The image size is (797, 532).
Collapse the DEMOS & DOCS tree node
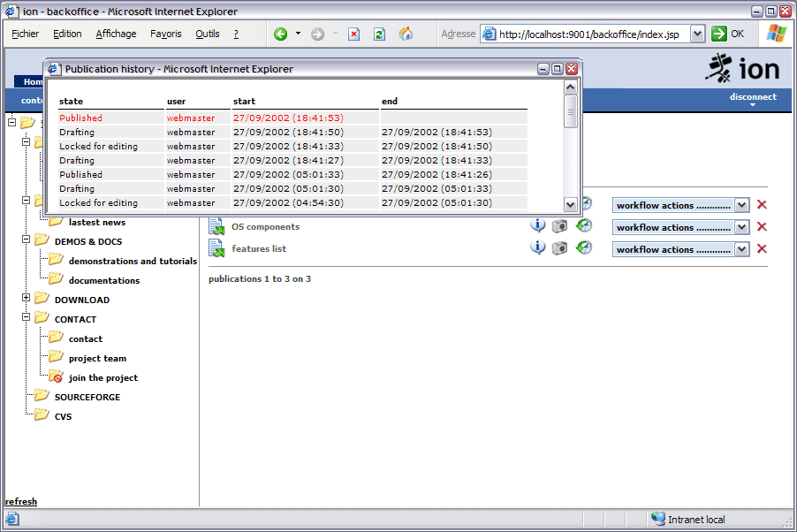(x=26, y=239)
